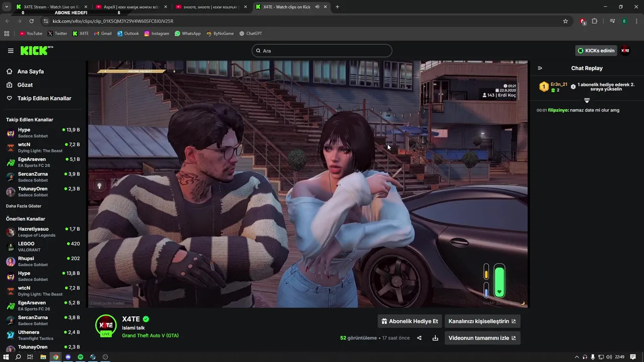Open Chrome profile button E
The height and width of the screenshot is (362, 644).
[624, 21]
